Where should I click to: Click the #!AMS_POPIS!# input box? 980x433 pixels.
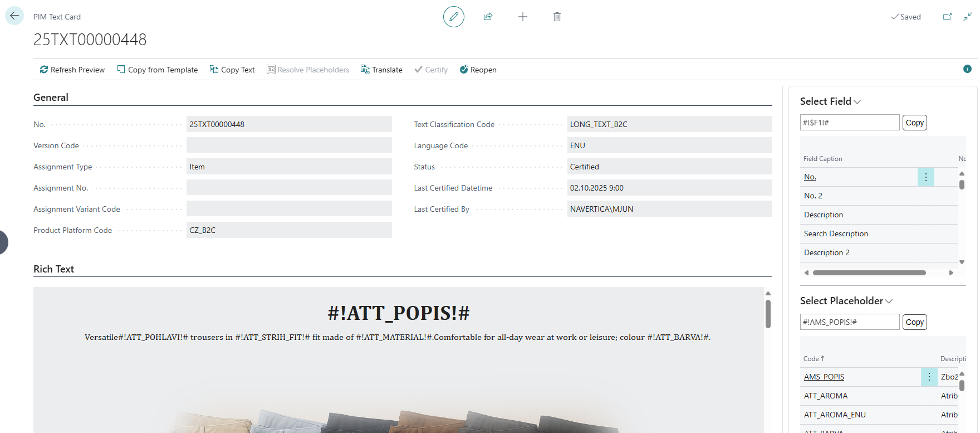pyautogui.click(x=850, y=322)
